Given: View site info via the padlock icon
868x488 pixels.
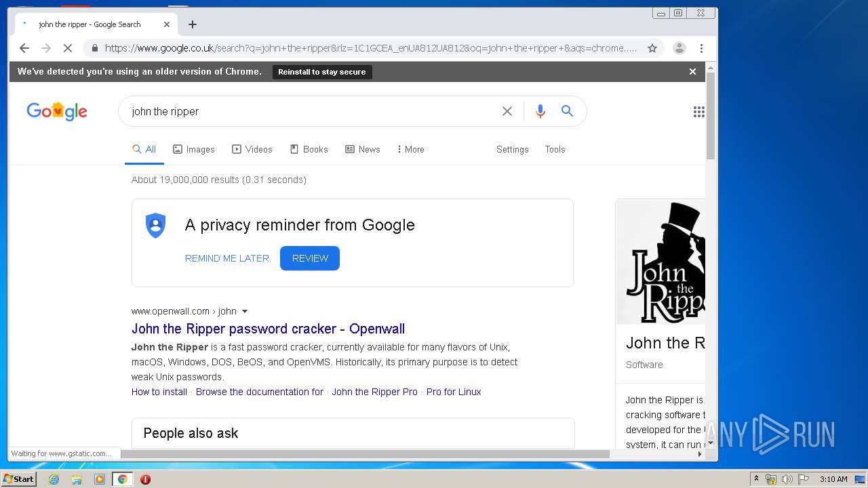Looking at the screenshot, I should point(94,48).
